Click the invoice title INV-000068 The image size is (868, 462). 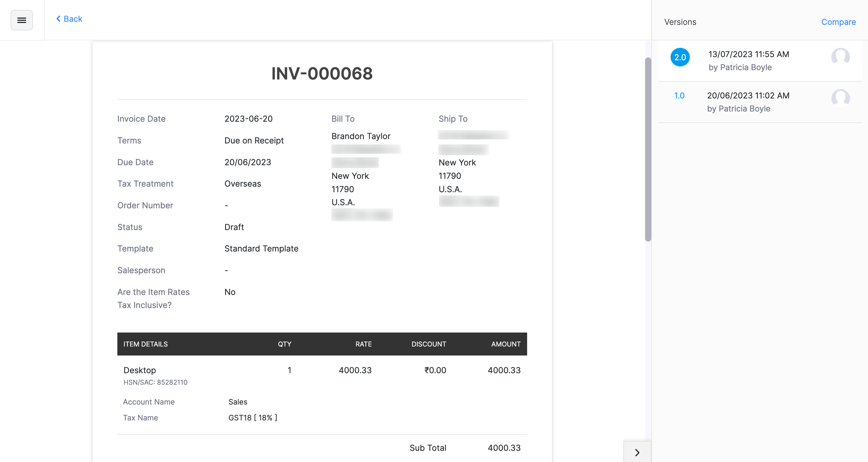[322, 74]
